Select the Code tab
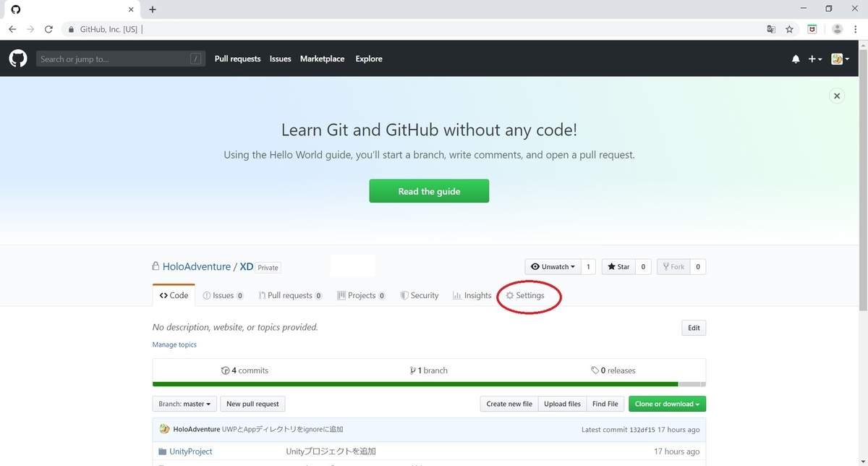 tap(174, 295)
